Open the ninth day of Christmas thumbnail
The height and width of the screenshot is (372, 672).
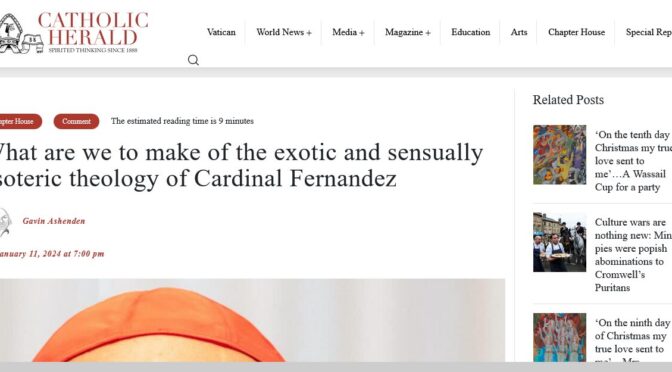pyautogui.click(x=559, y=338)
